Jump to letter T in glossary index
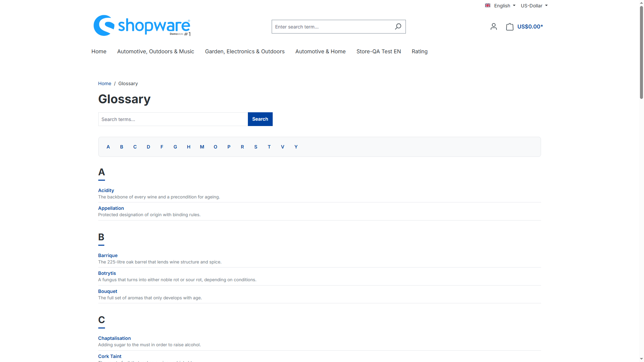 pos(269,147)
